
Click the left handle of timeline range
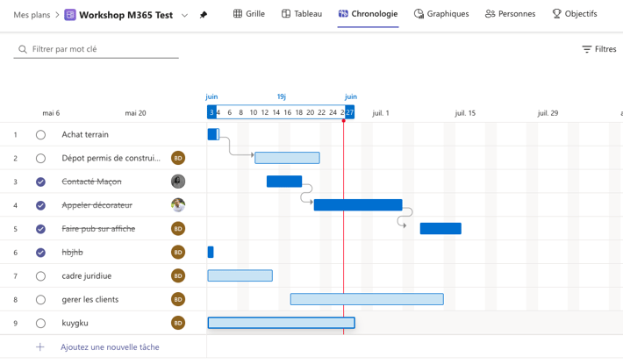point(211,112)
